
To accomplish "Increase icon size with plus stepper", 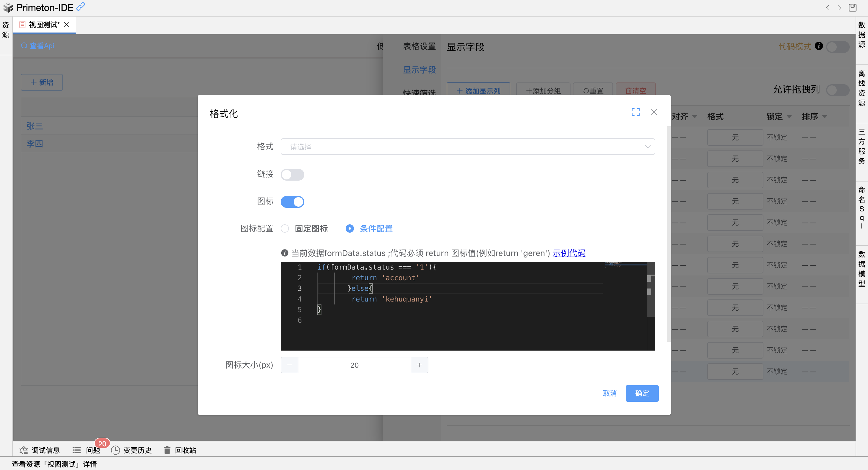I will (x=419, y=365).
